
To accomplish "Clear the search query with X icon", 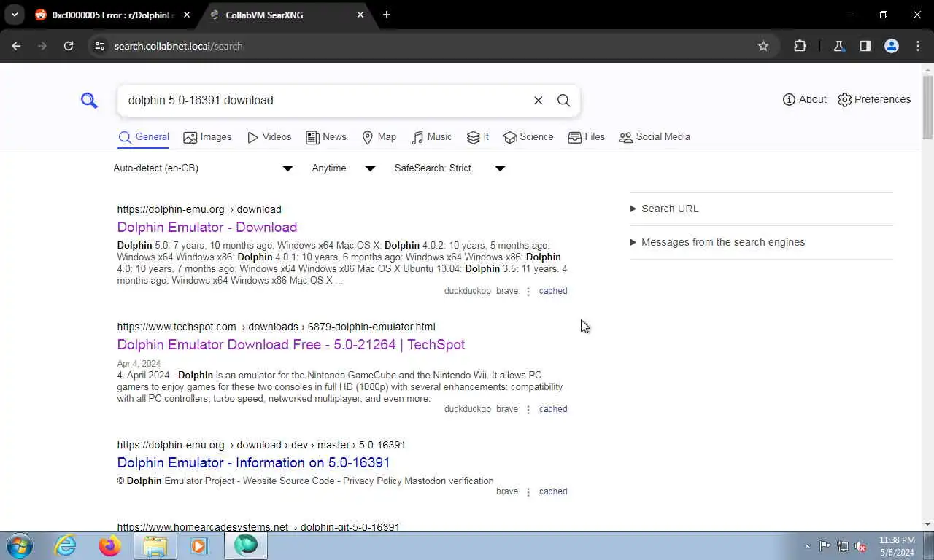I will (539, 101).
